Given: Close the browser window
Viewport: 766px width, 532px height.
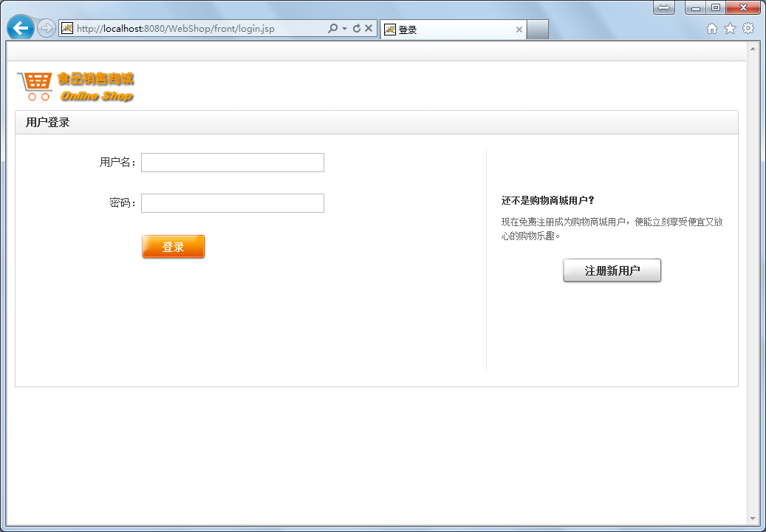Looking at the screenshot, I should point(743,7).
